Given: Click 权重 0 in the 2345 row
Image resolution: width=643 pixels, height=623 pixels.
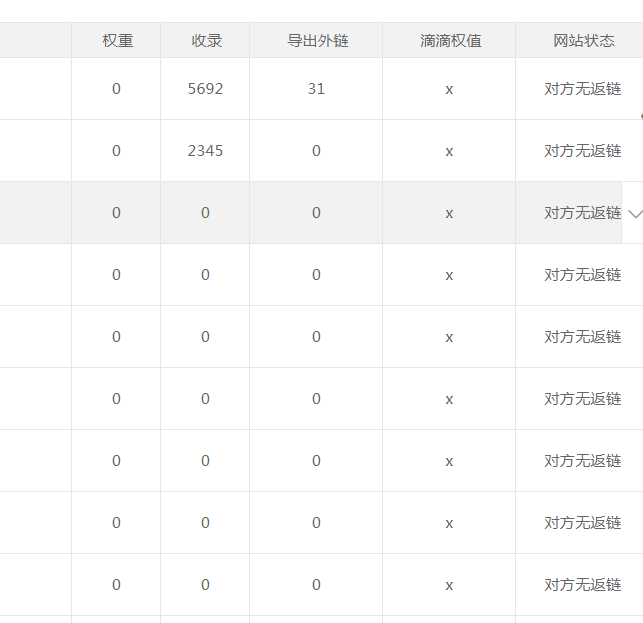Looking at the screenshot, I should point(116,151).
